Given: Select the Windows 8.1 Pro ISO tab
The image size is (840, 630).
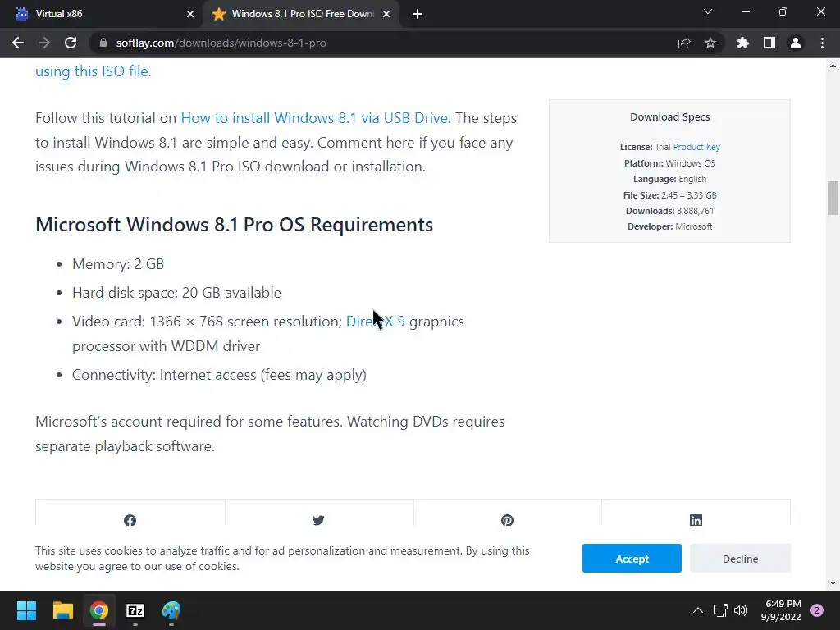Looking at the screenshot, I should pos(301,14).
